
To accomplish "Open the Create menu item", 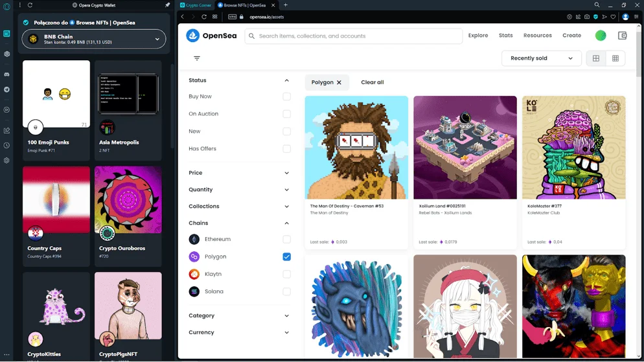I will (x=571, y=36).
